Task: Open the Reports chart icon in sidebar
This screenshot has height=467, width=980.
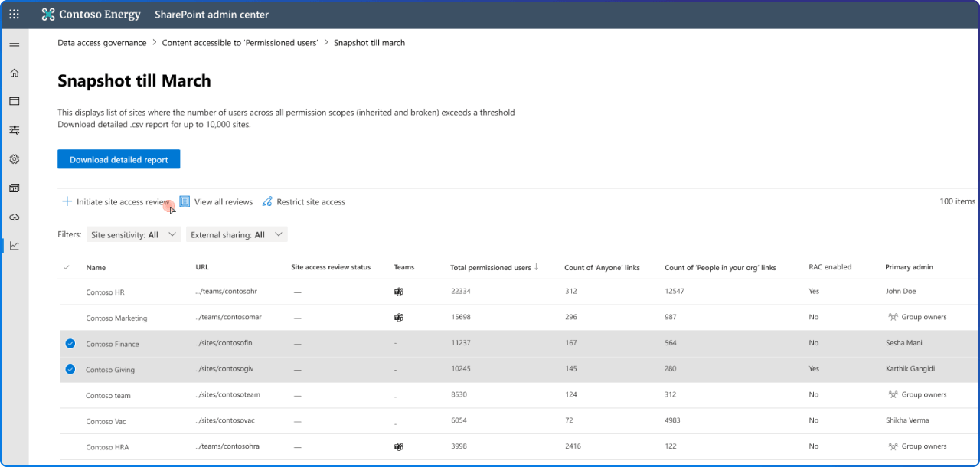Action: coord(14,245)
